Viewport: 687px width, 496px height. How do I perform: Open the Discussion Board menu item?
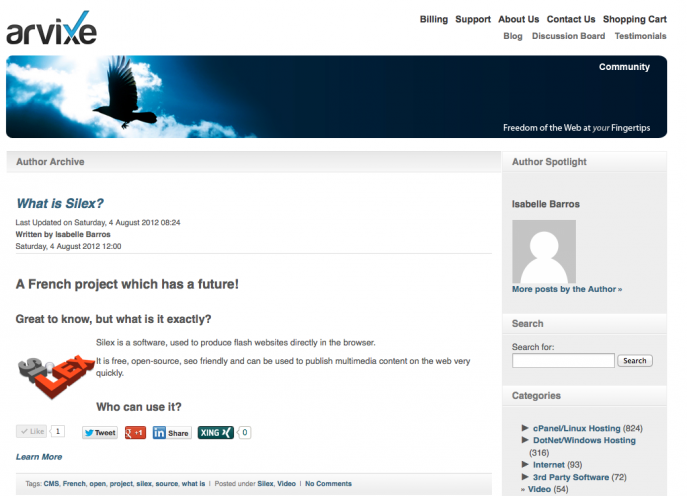tap(568, 36)
